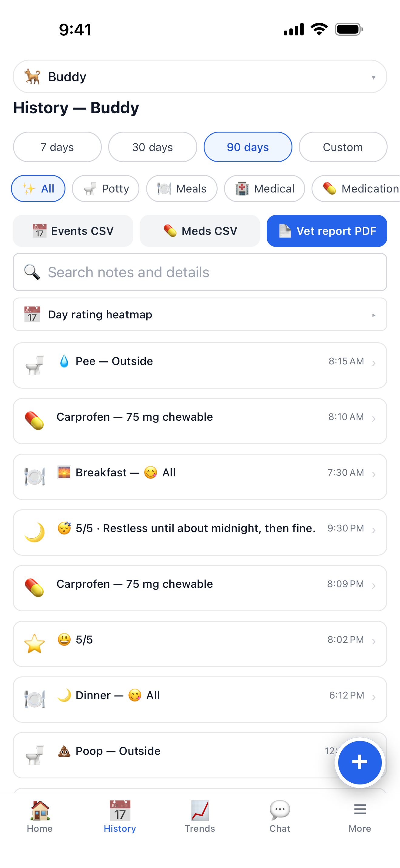
Task: Open the Home tab house icon
Action: [40, 810]
